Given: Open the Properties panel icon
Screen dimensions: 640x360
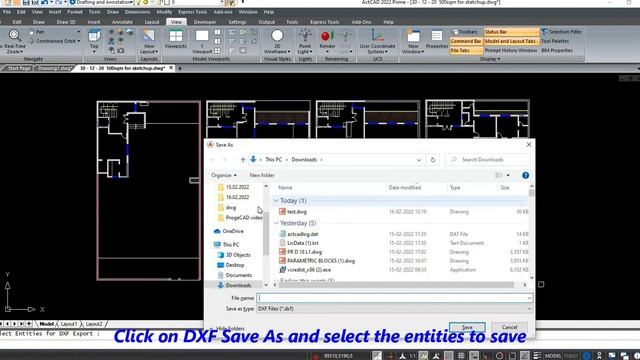Looking at the screenshot, I should tap(437, 36).
